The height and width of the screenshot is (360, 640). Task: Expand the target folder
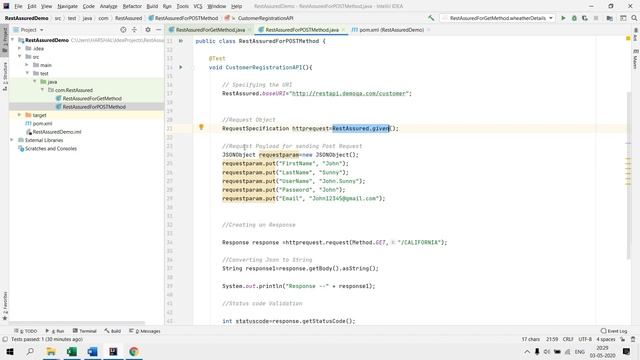20,115
